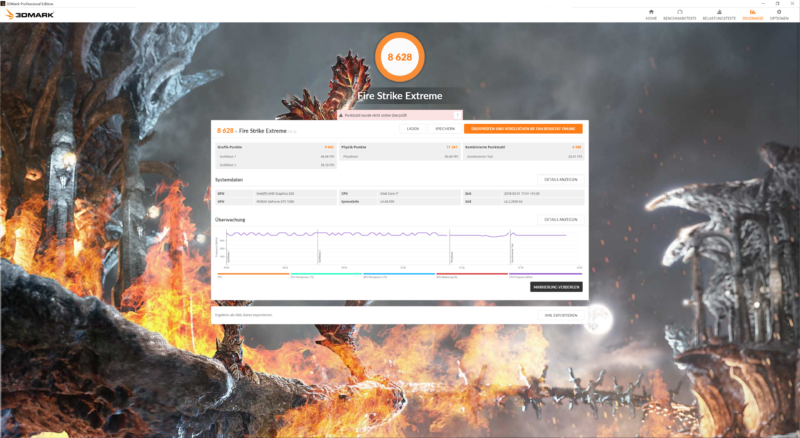
Task: Toggle the red GPU load legend
Action: click(x=472, y=275)
